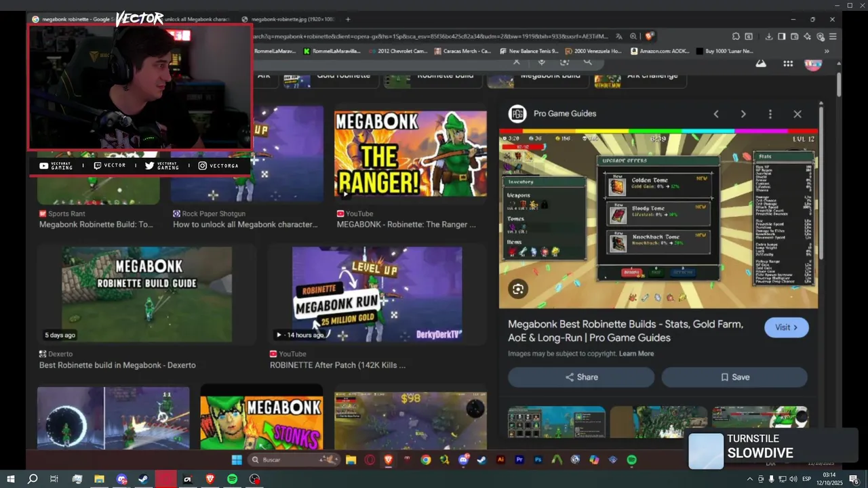Switch to the megabonk-robinette.jpg tab
Image resolution: width=868 pixels, height=488 pixels.
288,19
